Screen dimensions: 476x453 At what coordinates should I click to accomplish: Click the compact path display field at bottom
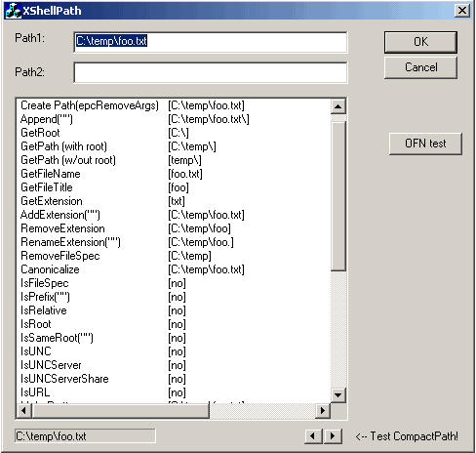(x=85, y=436)
